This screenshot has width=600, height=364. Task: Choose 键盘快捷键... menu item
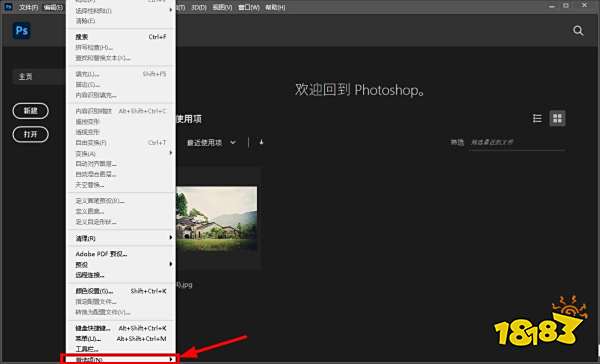[121, 328]
